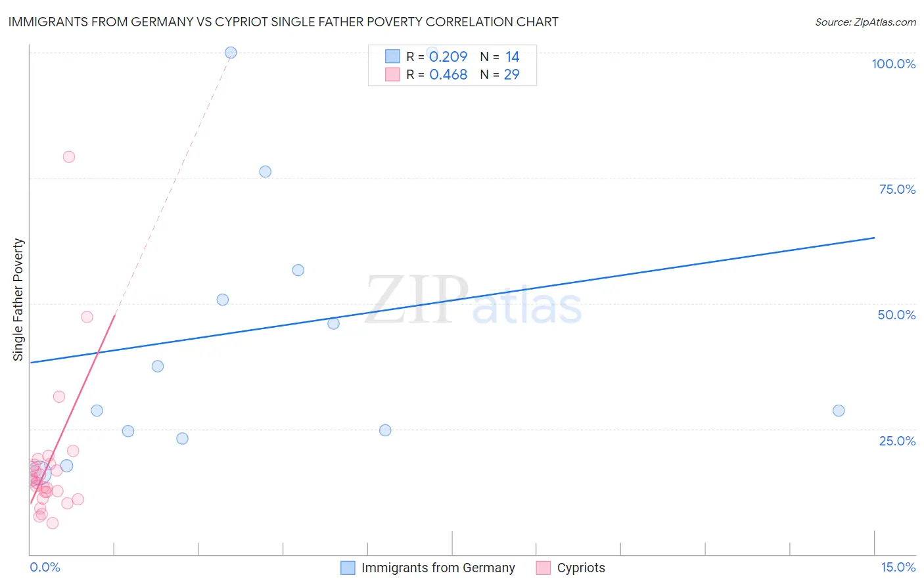This screenshot has width=924, height=586.
Task: Click the pink Cypriots legend swatch
Action: [x=543, y=568]
